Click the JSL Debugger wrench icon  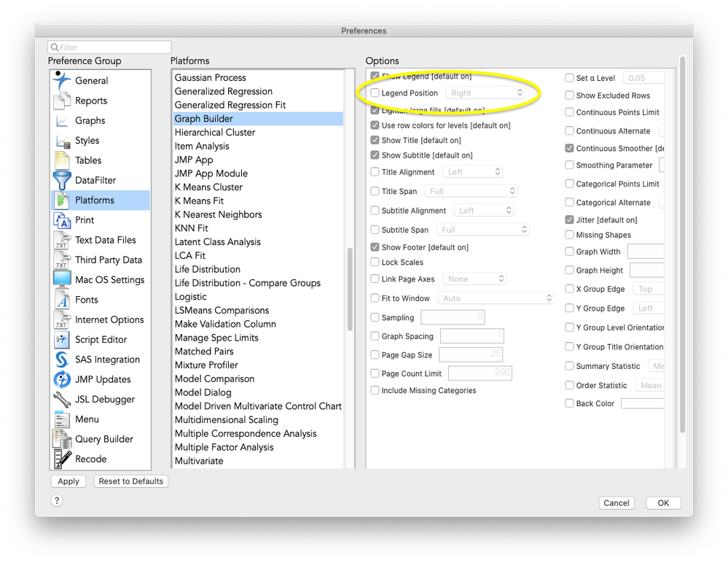(x=62, y=400)
